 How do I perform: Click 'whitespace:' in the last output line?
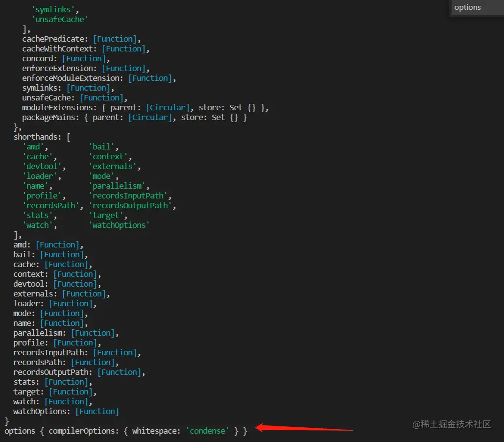pos(157,431)
